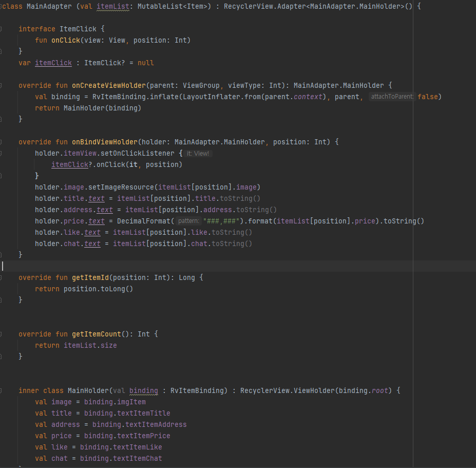The height and width of the screenshot is (468, 476).
Task: Click the 'it: View!' inlay hint
Action: (x=198, y=154)
